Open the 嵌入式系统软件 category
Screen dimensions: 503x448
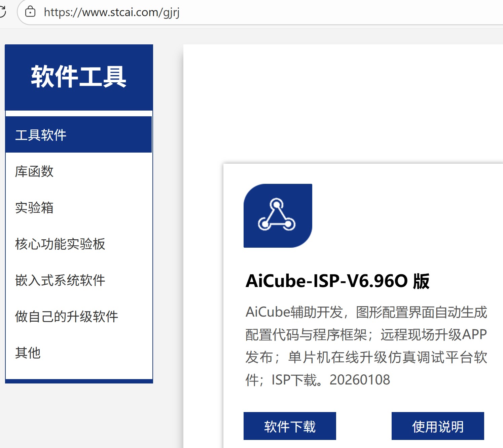click(x=61, y=280)
